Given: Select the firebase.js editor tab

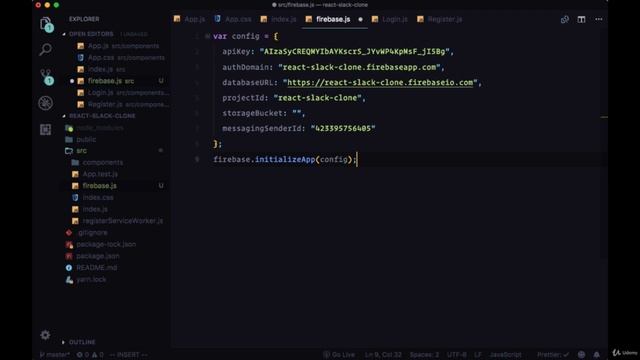Looking at the screenshot, I should [x=333, y=19].
